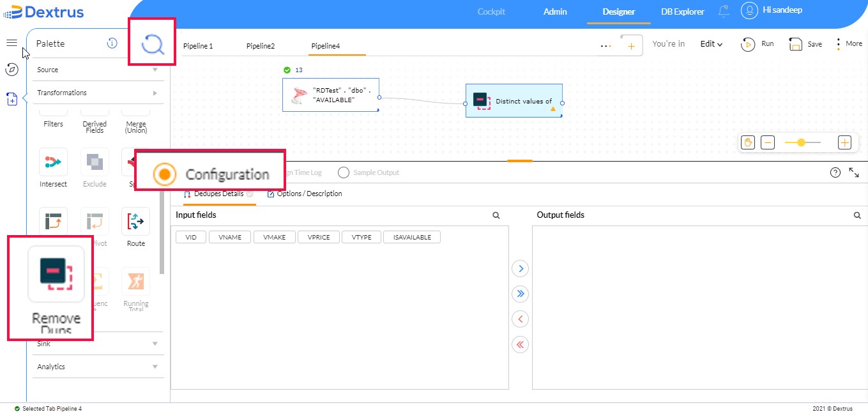Open the Edit mode dropdown
This screenshot has width=868, height=412.
tap(712, 44)
